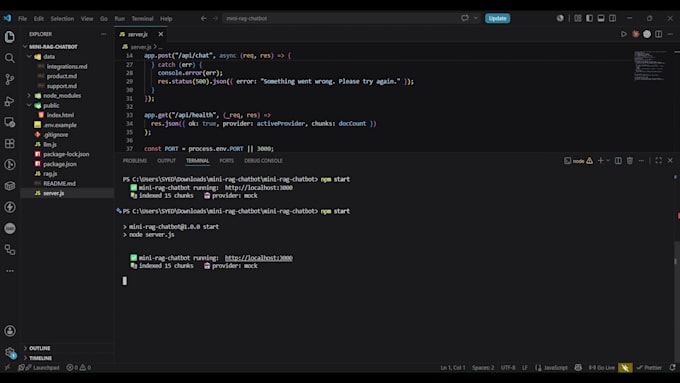Open the Selection menu
The height and width of the screenshot is (383, 680).
[62, 19]
